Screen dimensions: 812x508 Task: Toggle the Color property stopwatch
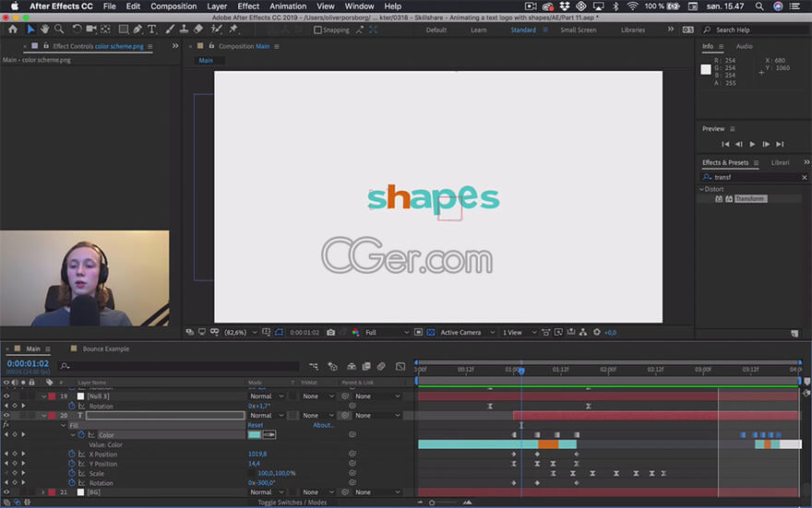point(81,435)
